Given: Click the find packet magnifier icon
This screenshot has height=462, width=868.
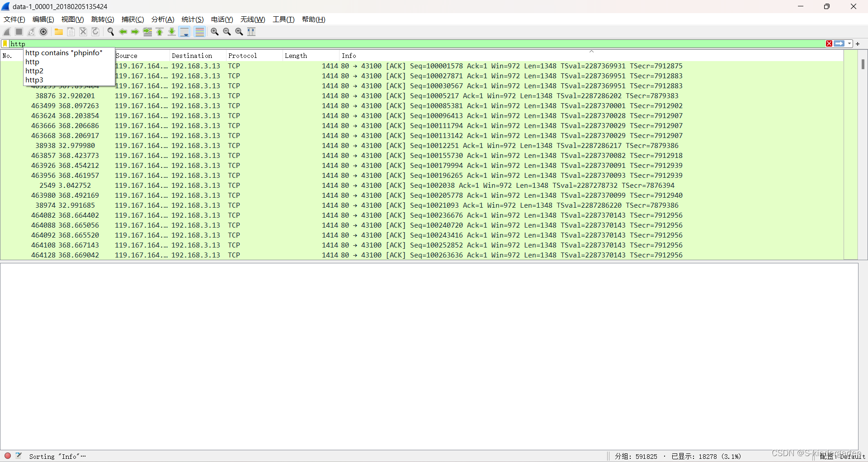Looking at the screenshot, I should click(111, 32).
